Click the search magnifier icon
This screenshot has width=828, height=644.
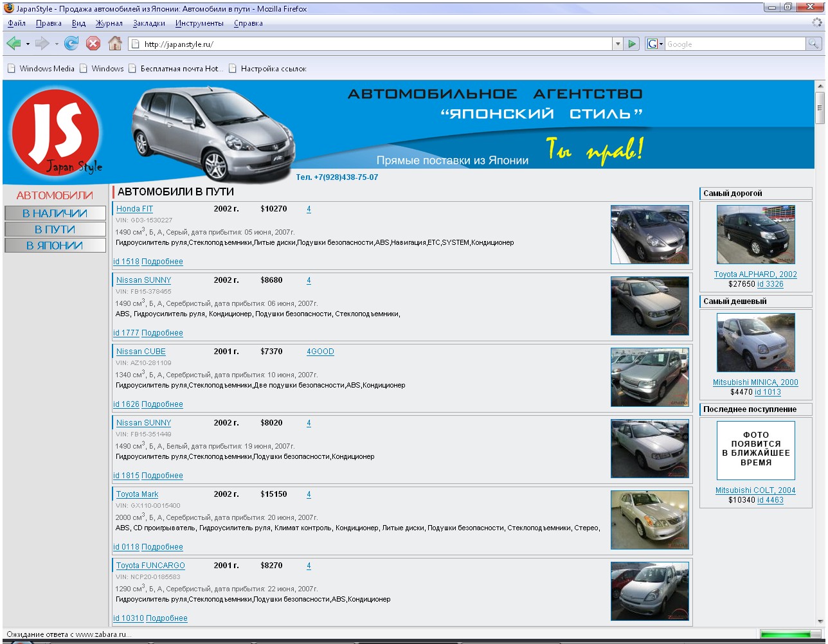pos(814,44)
